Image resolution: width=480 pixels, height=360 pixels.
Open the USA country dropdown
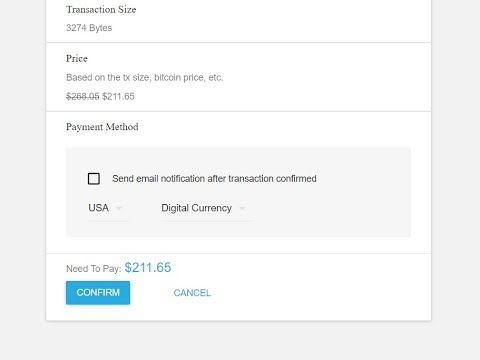pyautogui.click(x=108, y=208)
